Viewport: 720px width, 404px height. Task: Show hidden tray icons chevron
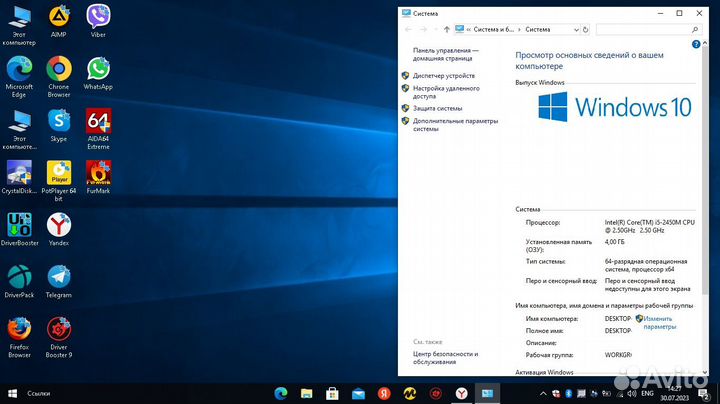(x=543, y=393)
